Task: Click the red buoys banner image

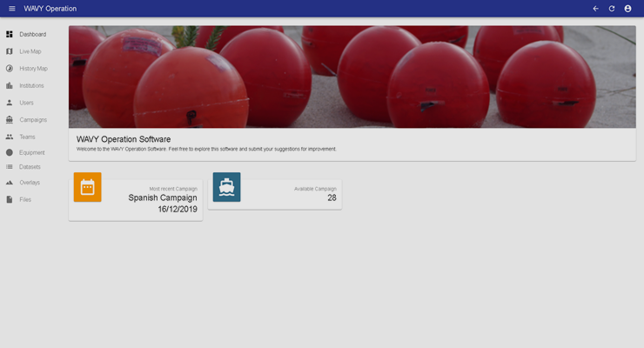Action: pos(352,77)
